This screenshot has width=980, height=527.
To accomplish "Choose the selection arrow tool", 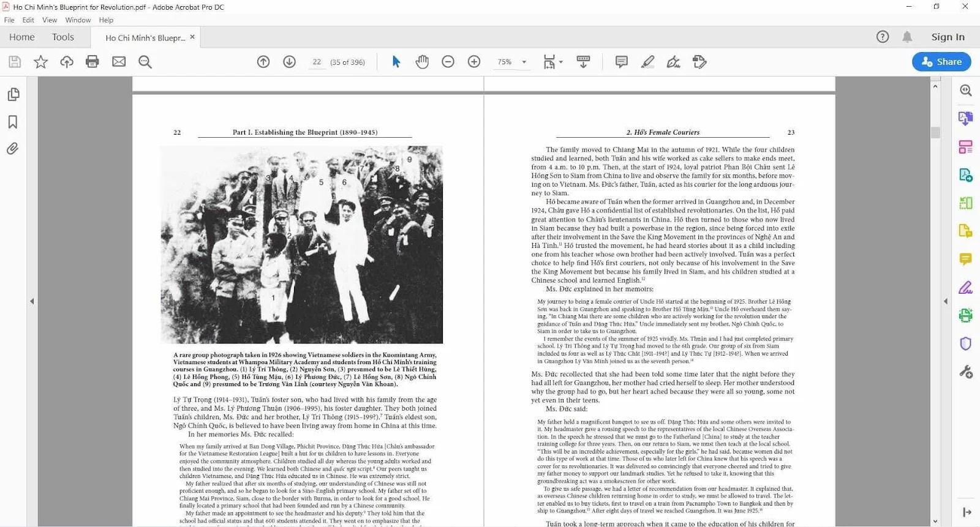I will (396, 62).
